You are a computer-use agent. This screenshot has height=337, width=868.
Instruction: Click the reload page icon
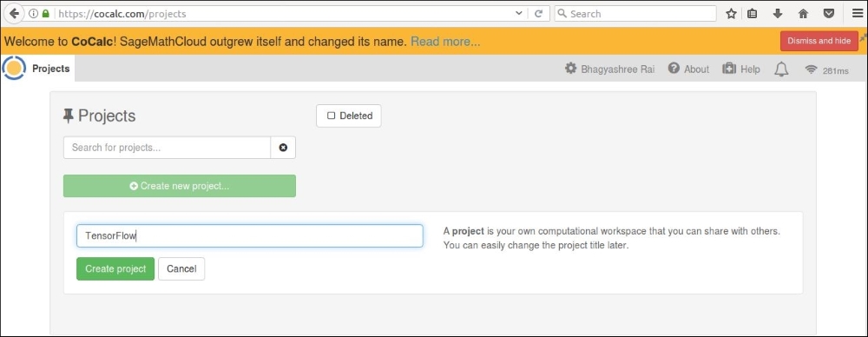click(x=537, y=14)
